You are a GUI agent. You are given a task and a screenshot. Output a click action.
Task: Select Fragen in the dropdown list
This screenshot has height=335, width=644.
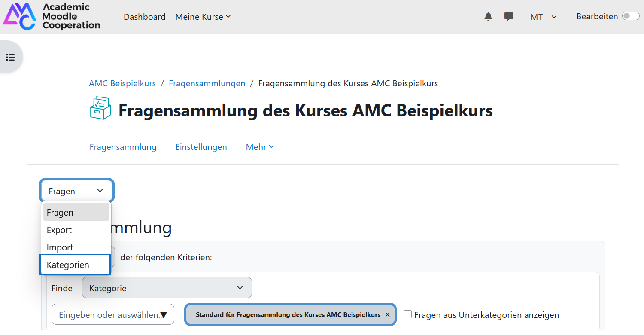(76, 212)
